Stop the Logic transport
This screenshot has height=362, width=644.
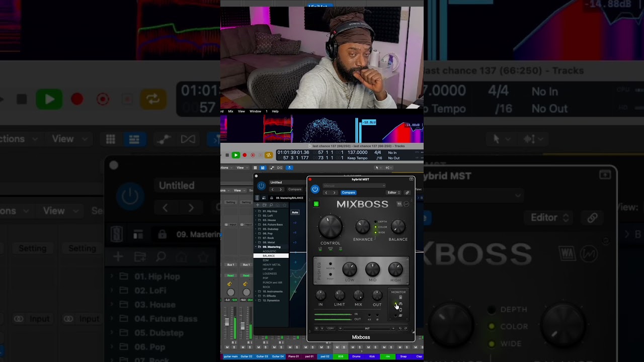[x=227, y=155]
